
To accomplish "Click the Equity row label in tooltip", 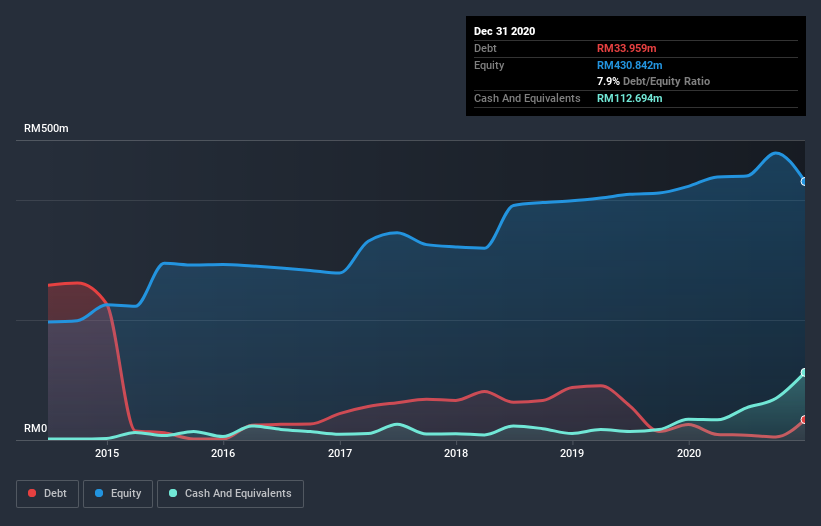I will [x=489, y=65].
